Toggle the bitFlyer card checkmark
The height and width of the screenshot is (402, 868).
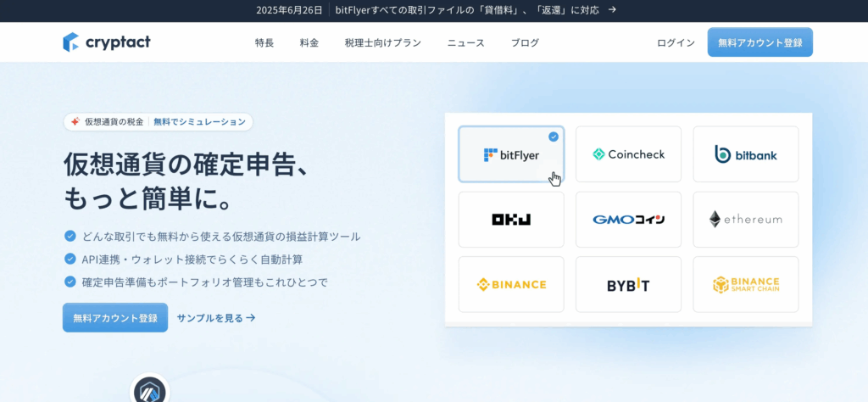pos(553,137)
